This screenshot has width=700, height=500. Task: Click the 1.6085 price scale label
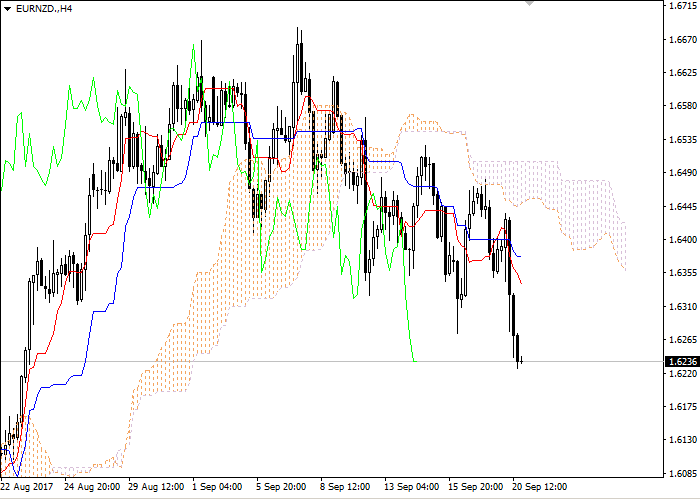click(683, 474)
